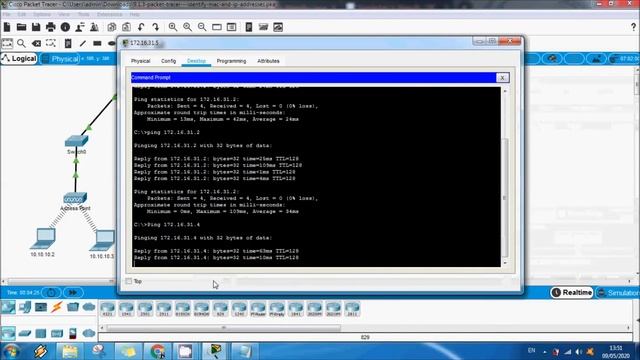
Task: Click command prompt scroll down arrow
Action: coord(505,263)
